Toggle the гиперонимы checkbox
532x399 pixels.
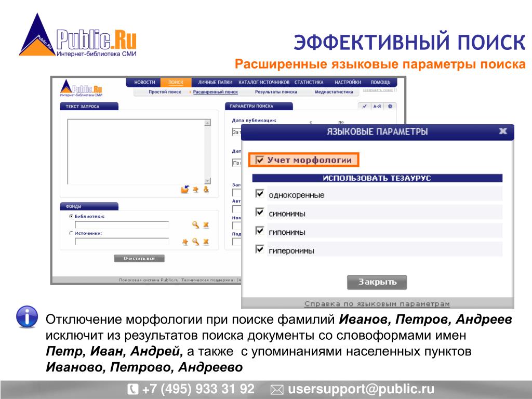[x=260, y=249]
